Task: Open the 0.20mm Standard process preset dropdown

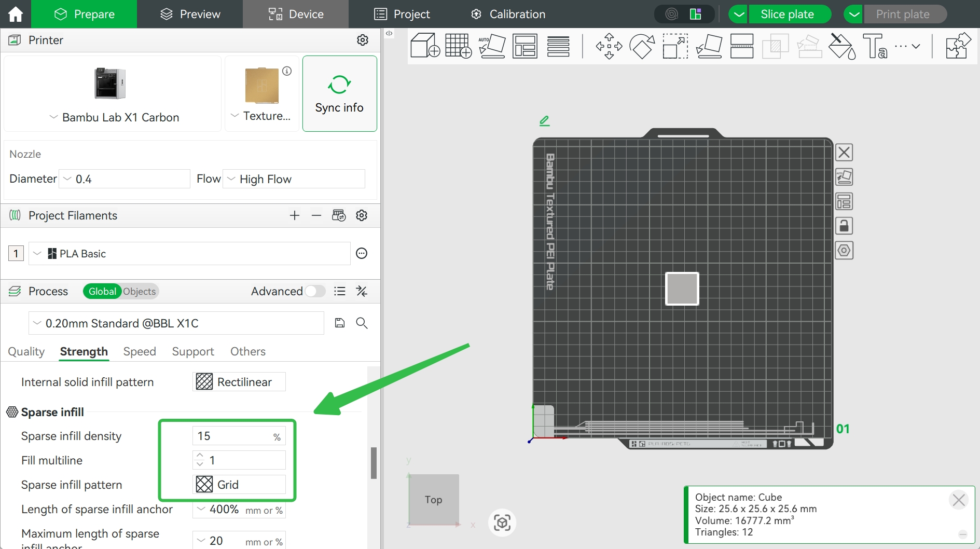Action: click(x=176, y=323)
